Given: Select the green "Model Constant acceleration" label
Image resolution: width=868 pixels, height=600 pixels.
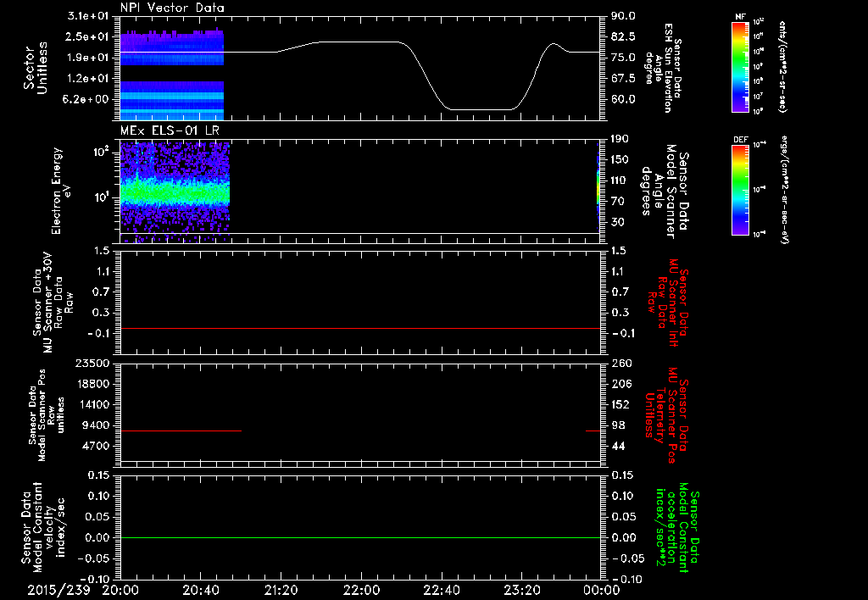Looking at the screenshot, I should 677,529.
